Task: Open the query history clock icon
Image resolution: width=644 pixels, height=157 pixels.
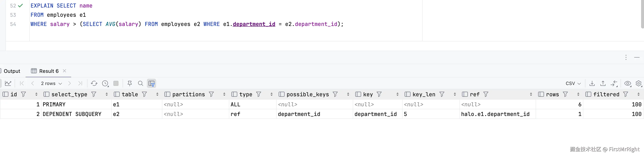Action: (105, 83)
